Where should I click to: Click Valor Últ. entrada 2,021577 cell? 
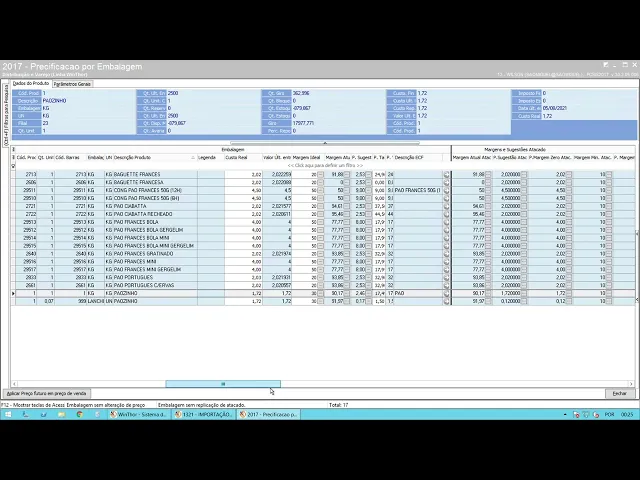coord(277,206)
